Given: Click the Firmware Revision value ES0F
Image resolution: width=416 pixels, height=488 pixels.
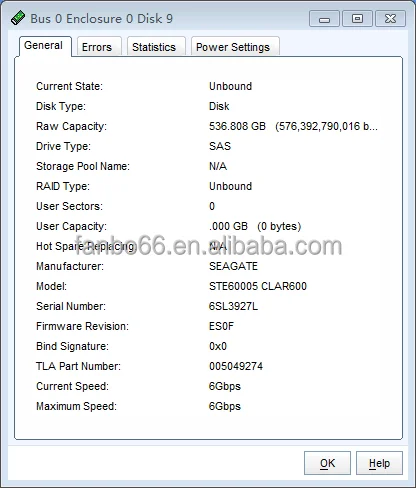Looking at the screenshot, I should 221,326.
